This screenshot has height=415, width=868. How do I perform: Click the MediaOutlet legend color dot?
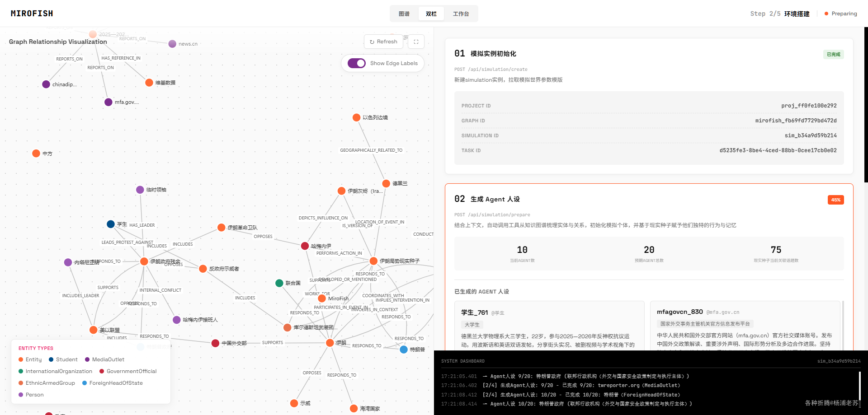[x=87, y=359]
